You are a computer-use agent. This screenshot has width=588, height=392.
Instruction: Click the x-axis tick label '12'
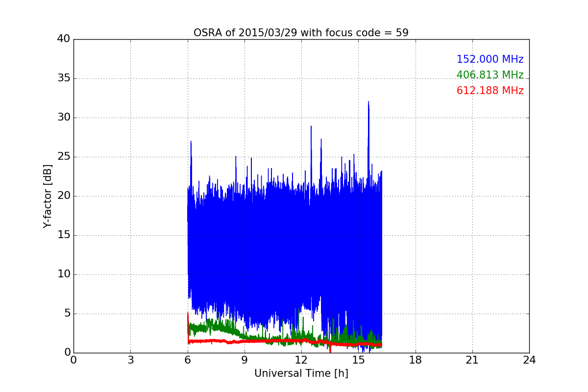coord(301,360)
